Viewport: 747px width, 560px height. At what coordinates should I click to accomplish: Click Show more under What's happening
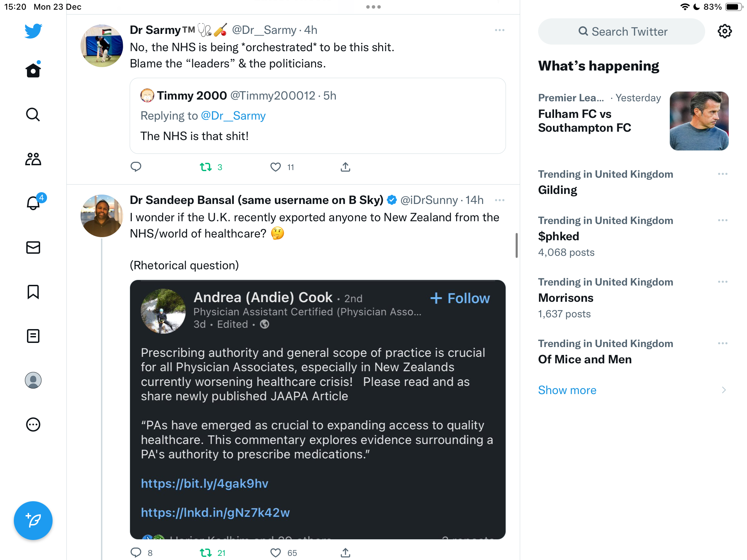567,390
